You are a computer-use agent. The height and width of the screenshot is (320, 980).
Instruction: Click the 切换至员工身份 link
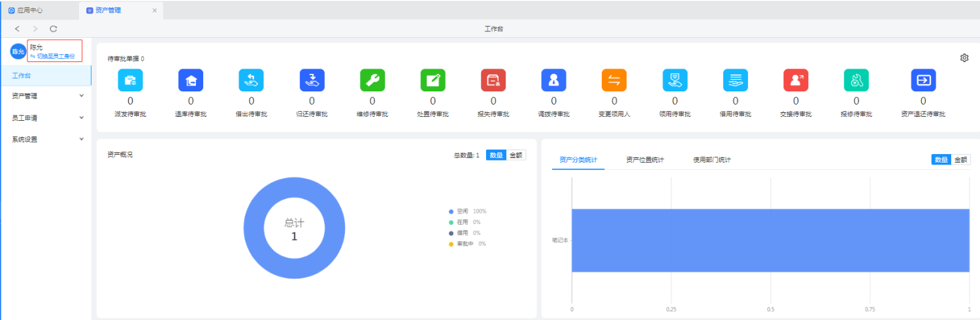[56, 56]
